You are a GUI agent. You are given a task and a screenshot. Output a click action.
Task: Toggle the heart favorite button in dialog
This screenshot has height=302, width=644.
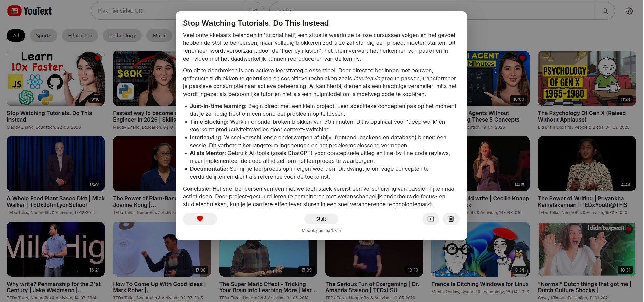[x=200, y=219]
